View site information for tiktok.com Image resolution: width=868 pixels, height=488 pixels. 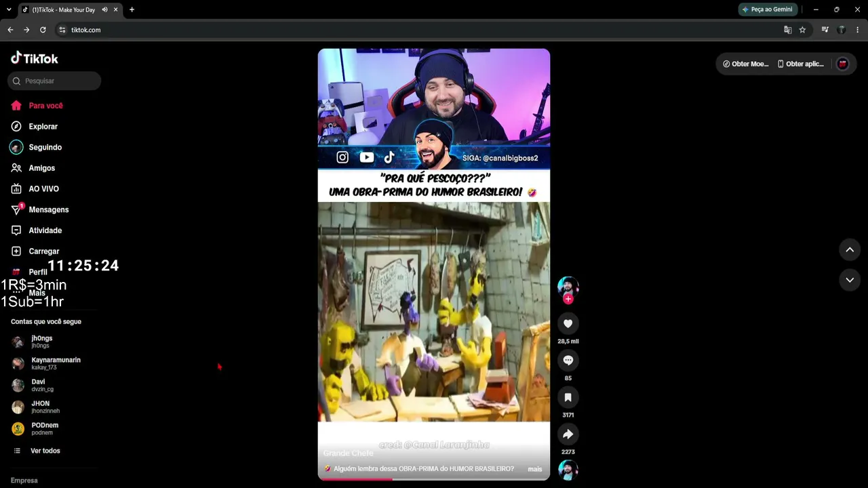pyautogui.click(x=62, y=30)
